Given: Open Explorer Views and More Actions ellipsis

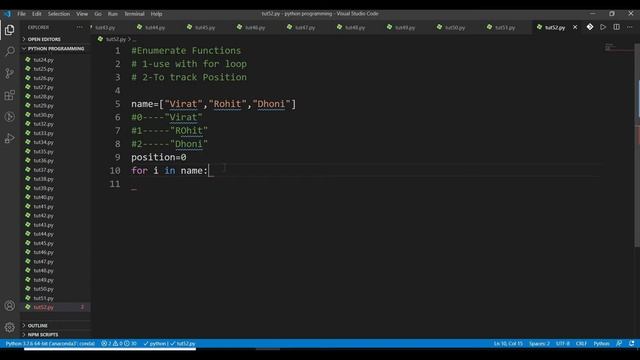Looking at the screenshot, I should pyautogui.click(x=79, y=27).
